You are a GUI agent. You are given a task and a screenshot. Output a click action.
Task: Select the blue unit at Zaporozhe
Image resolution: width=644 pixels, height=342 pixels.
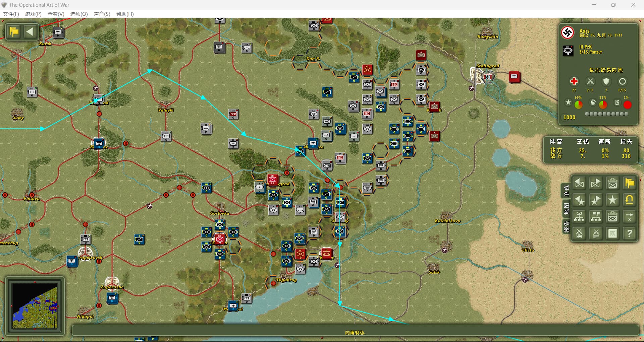click(x=112, y=298)
